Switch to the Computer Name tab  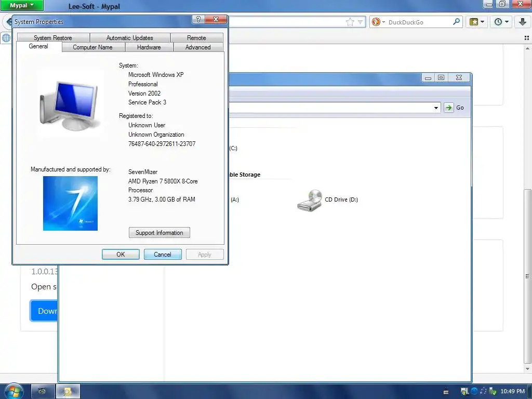pos(92,47)
